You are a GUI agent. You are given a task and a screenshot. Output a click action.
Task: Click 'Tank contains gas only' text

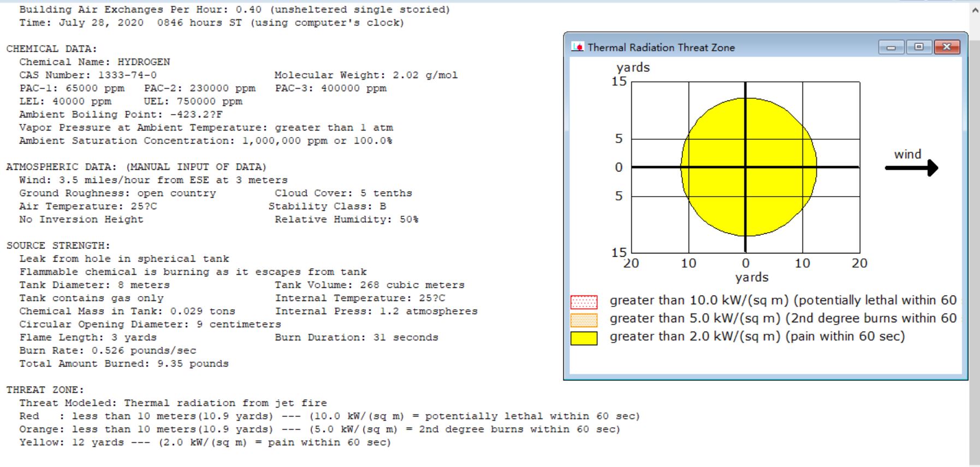[91, 298]
